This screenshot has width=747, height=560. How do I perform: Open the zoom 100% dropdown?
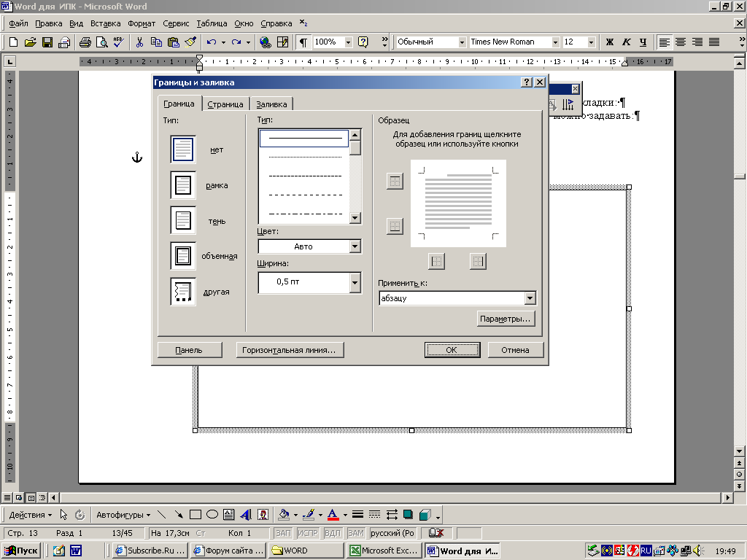[348, 42]
